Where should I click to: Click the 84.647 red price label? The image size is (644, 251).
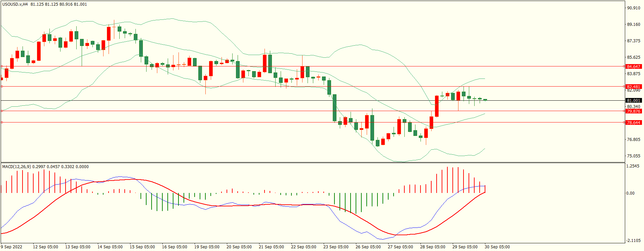pyautogui.click(x=634, y=66)
